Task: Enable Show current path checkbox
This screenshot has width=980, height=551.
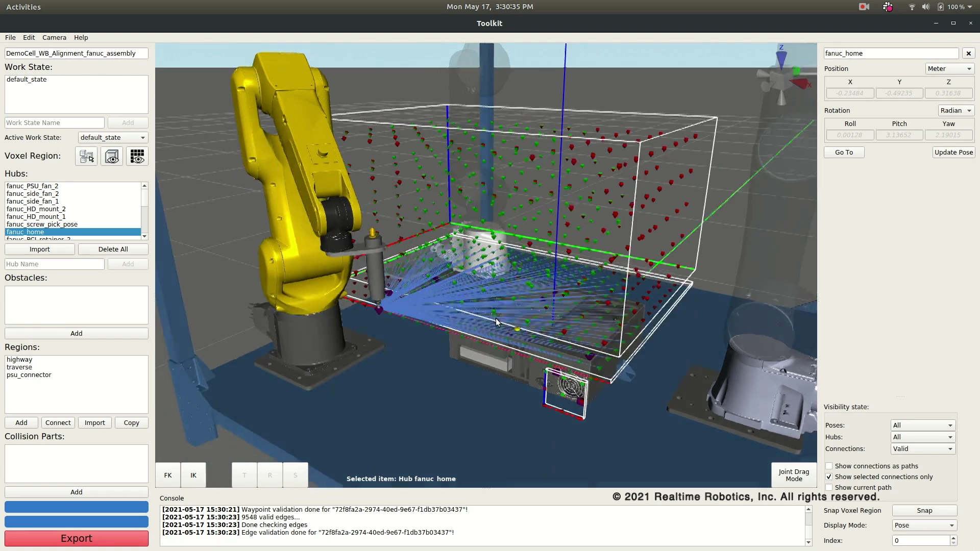Action: click(x=829, y=488)
